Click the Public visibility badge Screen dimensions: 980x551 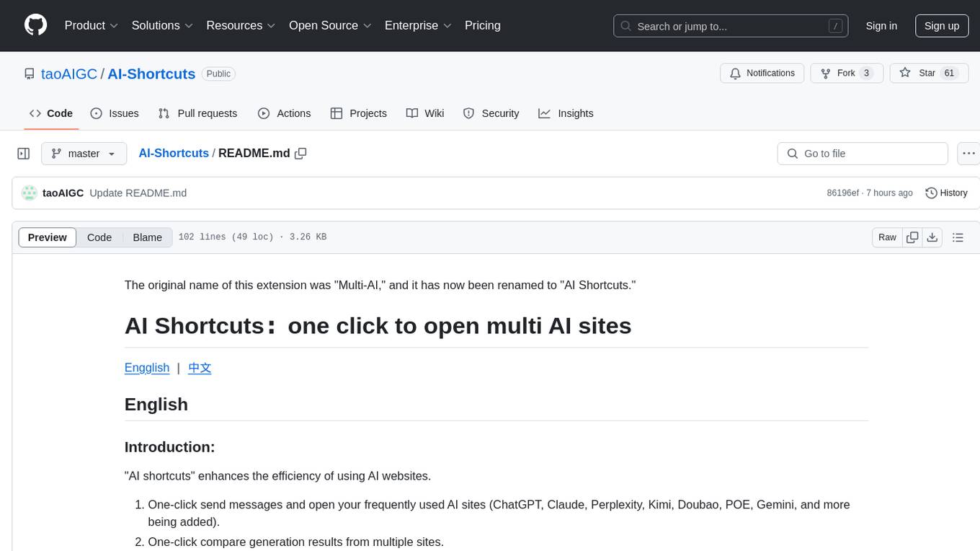(218, 74)
